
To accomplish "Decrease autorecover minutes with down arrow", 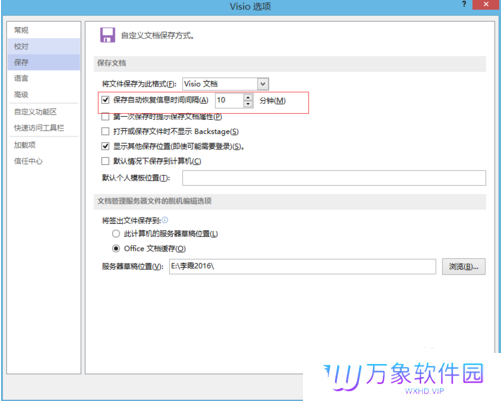I will point(248,104).
